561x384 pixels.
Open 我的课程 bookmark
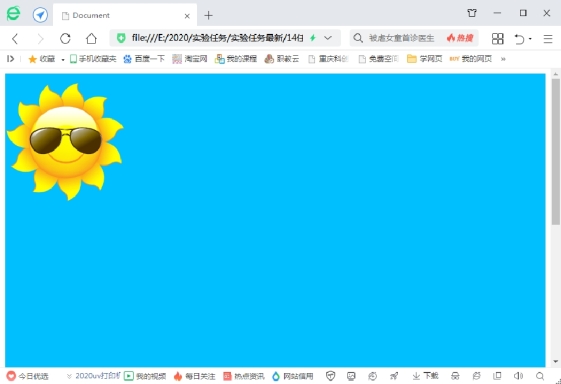coord(235,59)
